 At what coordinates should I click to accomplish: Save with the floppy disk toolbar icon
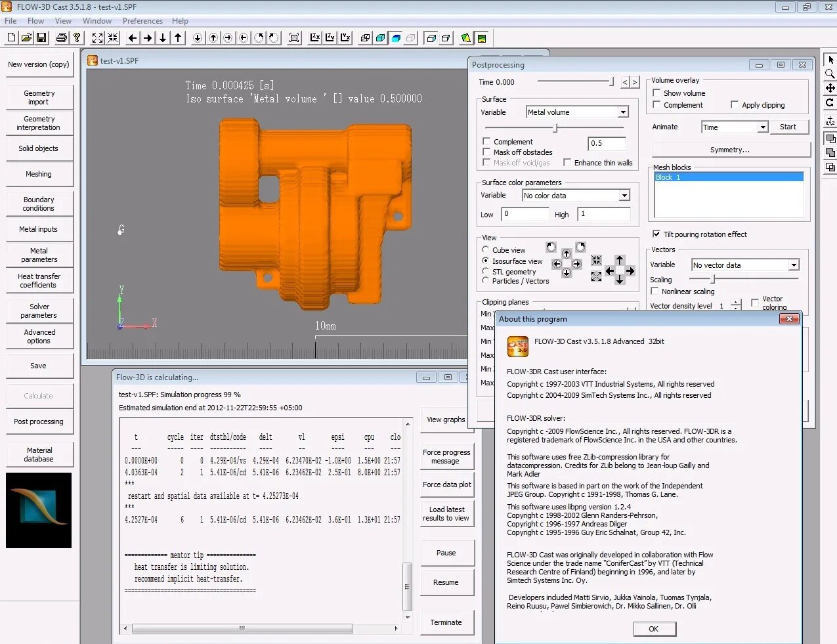[41, 38]
